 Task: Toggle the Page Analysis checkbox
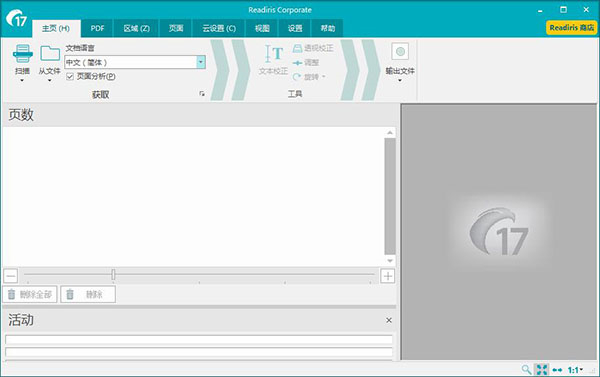click(70, 77)
